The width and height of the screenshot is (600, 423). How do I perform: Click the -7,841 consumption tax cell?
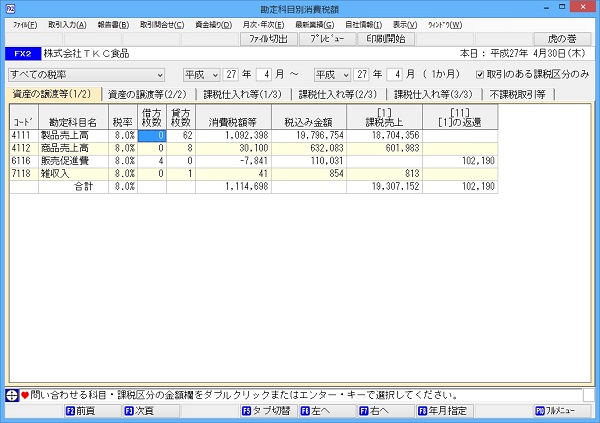click(233, 161)
